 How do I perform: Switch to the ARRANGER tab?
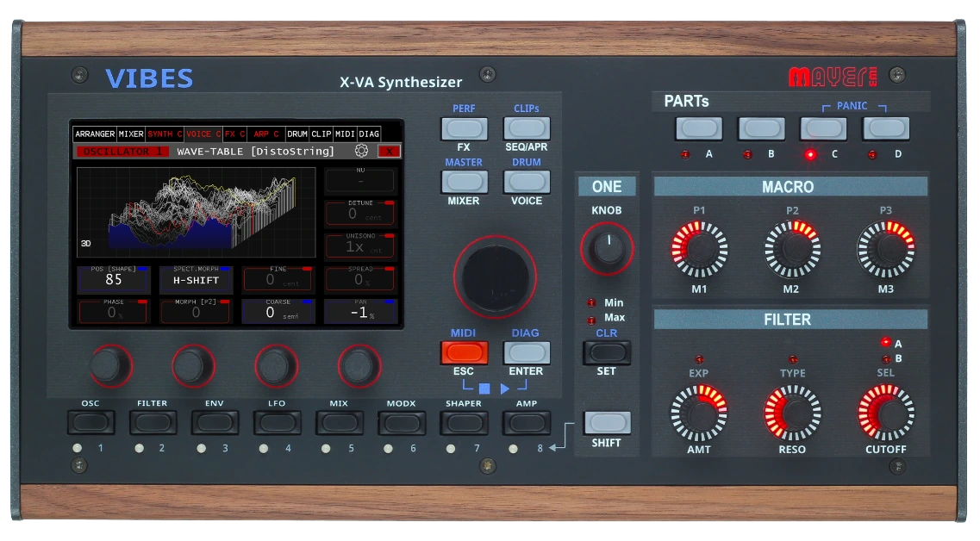95,134
